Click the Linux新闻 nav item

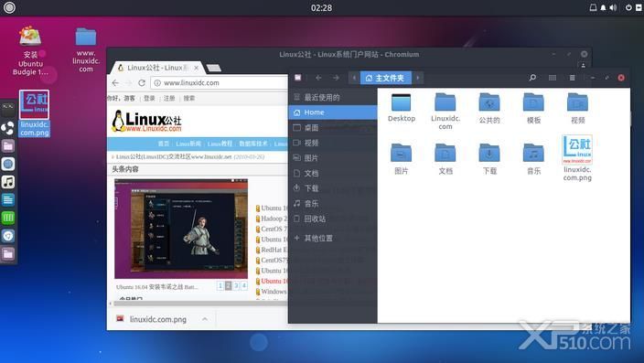click(x=188, y=144)
